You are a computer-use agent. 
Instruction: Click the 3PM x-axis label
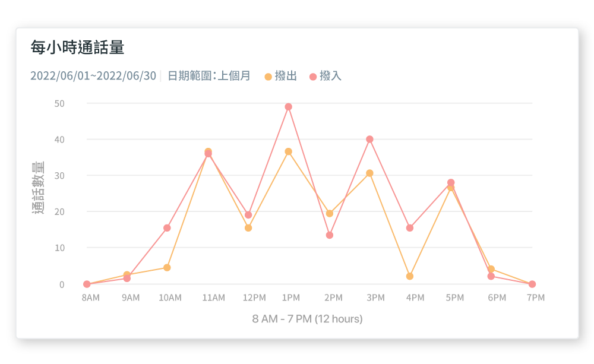(375, 297)
